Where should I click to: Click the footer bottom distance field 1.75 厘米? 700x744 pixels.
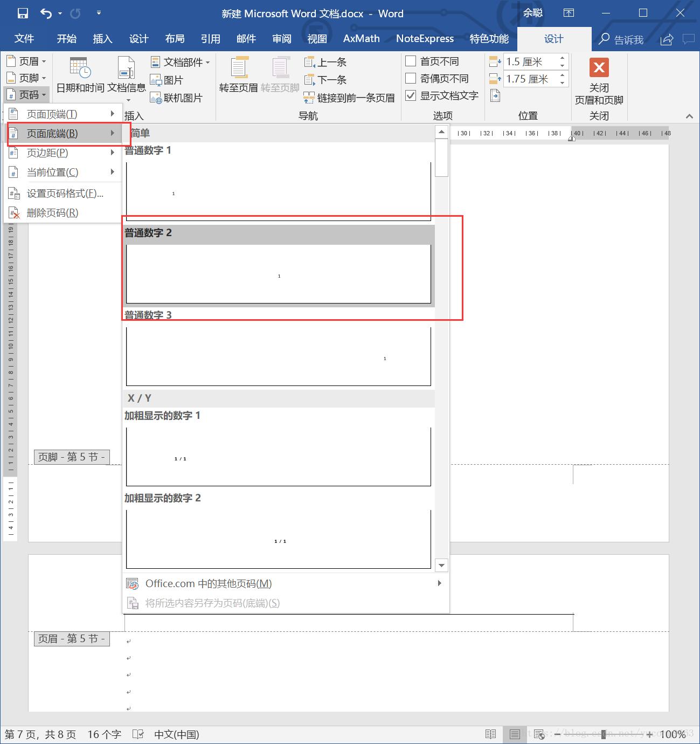(x=530, y=79)
